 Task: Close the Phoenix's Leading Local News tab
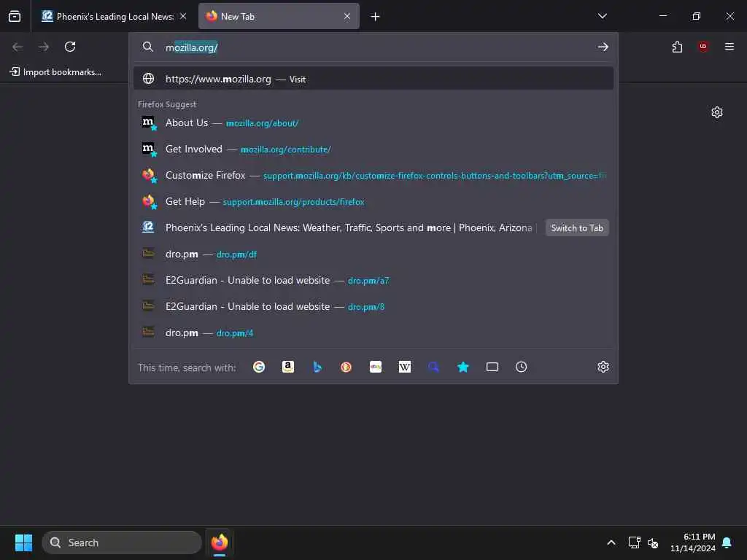(183, 17)
